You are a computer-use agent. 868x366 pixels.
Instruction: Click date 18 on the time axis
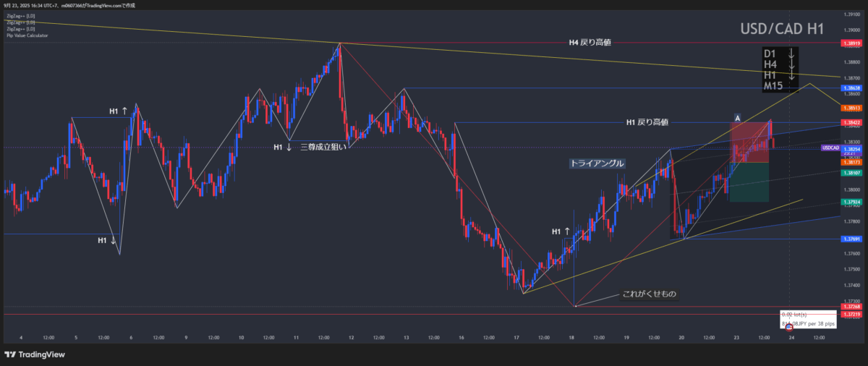coord(572,337)
